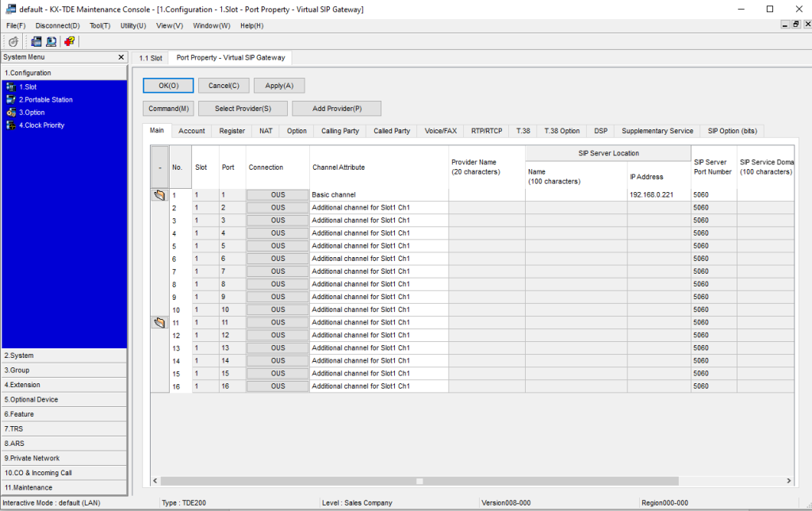Switch to the SIP Option (bits) tab
Image resolution: width=812 pixels, height=511 pixels.
732,131
